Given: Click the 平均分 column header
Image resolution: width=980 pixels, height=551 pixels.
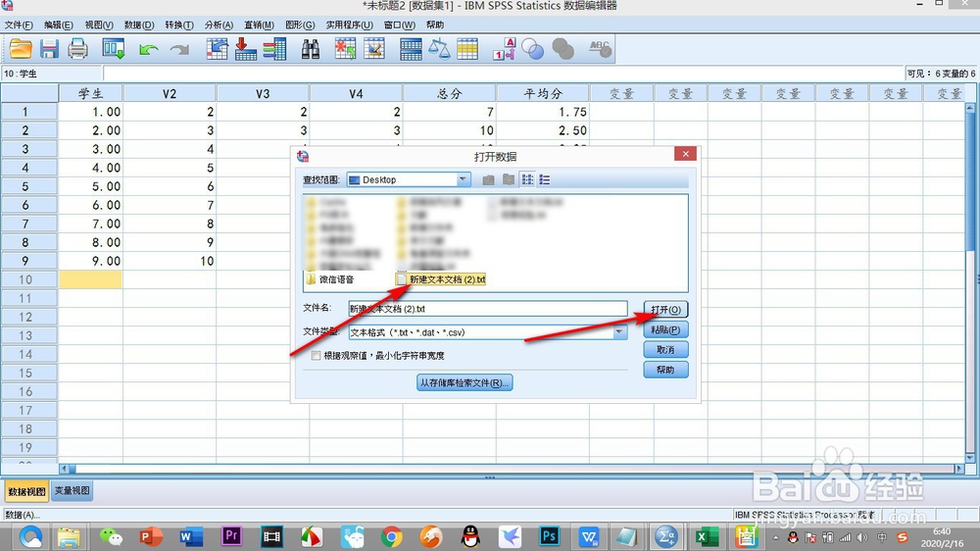Looking at the screenshot, I should pos(543,94).
